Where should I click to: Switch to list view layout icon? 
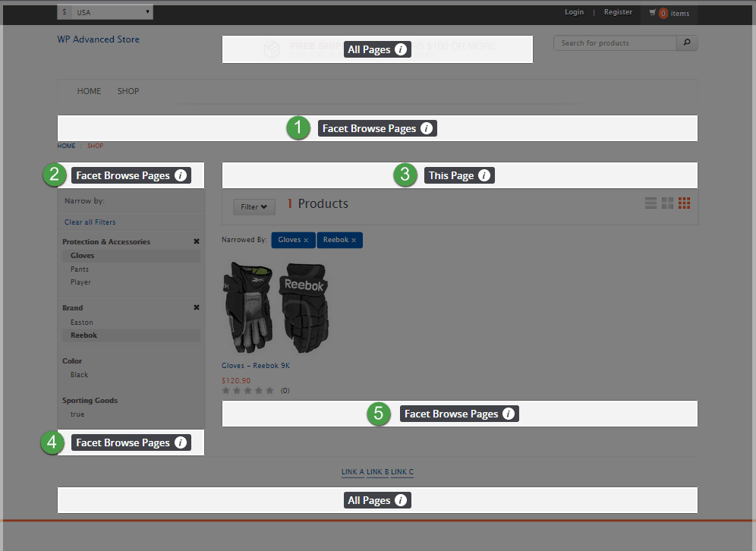651,203
